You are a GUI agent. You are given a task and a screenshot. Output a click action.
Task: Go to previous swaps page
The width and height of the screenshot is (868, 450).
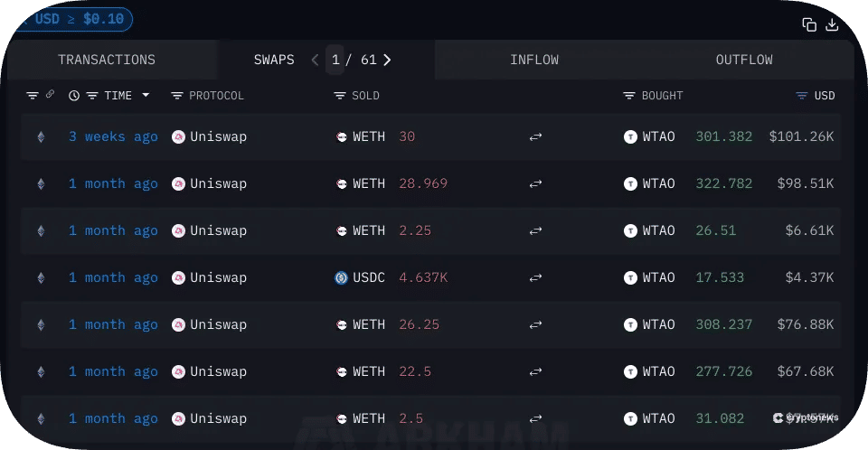315,60
